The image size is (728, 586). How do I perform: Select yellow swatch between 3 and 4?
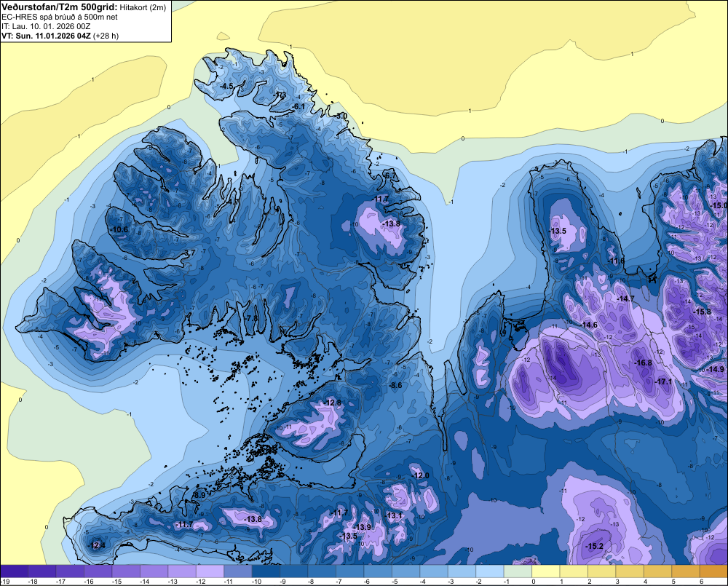point(630,571)
